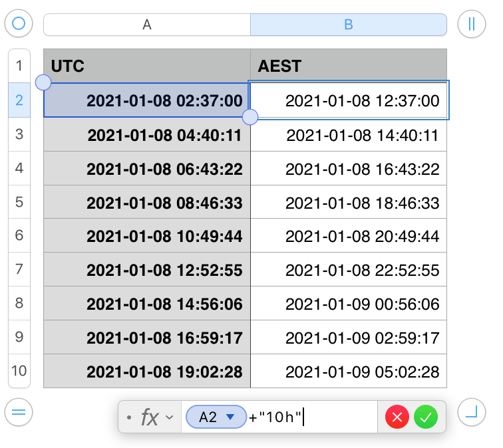Click the AEST header cell
Viewport: 503px width, 448px height.
click(x=348, y=66)
